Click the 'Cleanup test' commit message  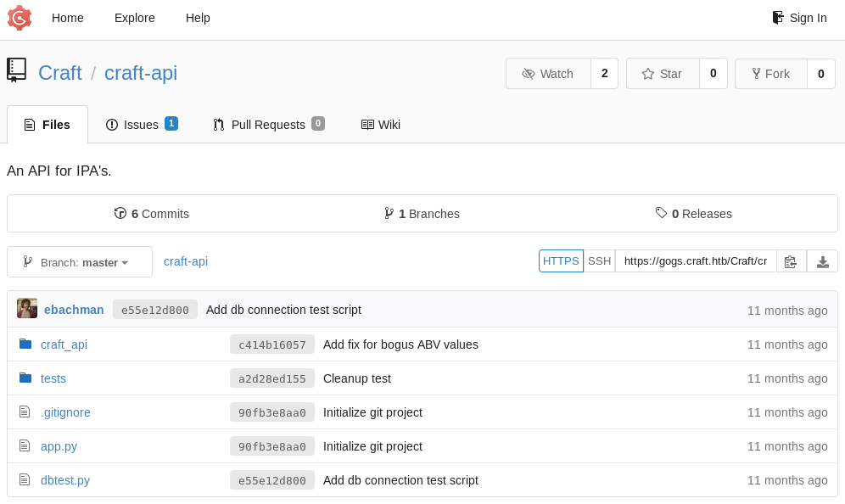(x=357, y=378)
